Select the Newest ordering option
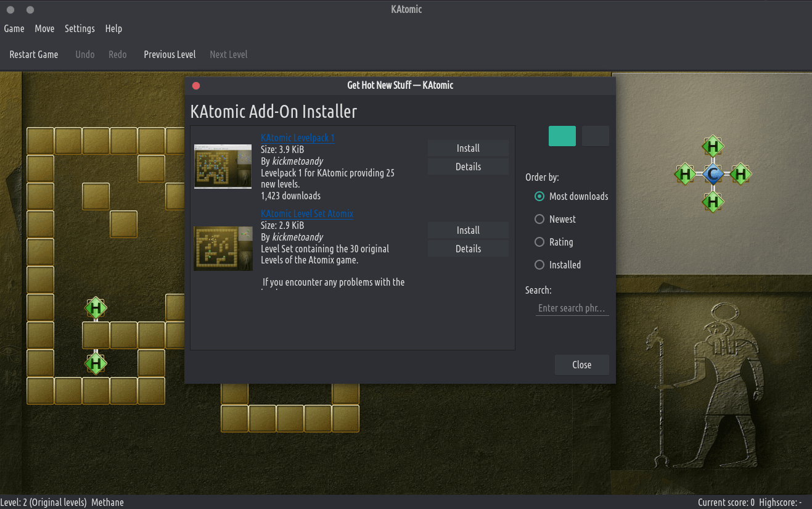 coord(539,219)
